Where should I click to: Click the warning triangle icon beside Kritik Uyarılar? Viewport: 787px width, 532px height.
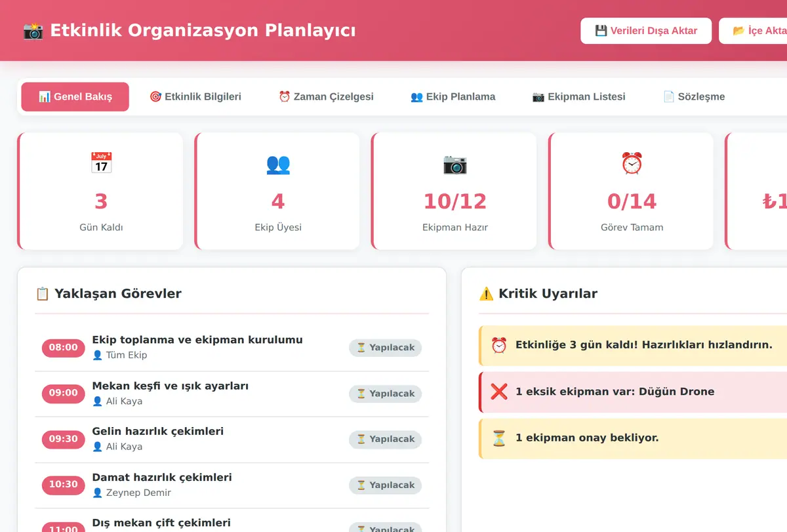pyautogui.click(x=486, y=293)
